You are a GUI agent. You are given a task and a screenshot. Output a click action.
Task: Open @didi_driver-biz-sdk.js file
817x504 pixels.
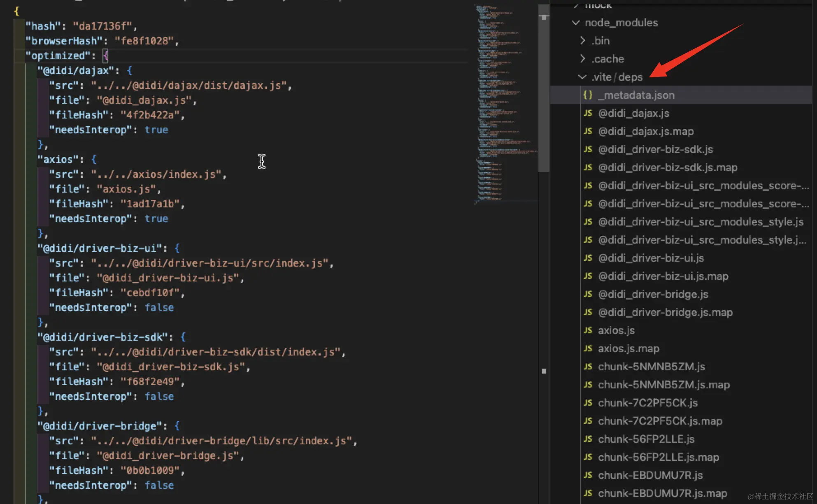point(655,149)
